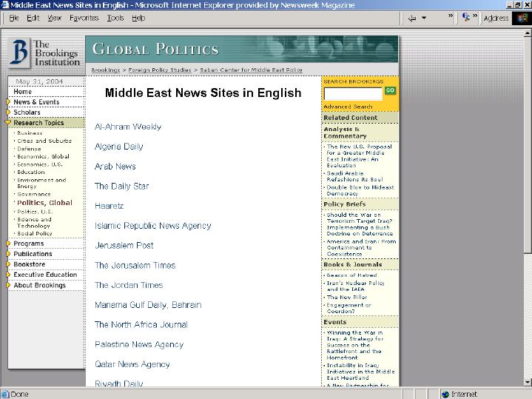Screen dimensions: 532x399
Task: Select Education topic in sidebar
Action: (x=31, y=172)
